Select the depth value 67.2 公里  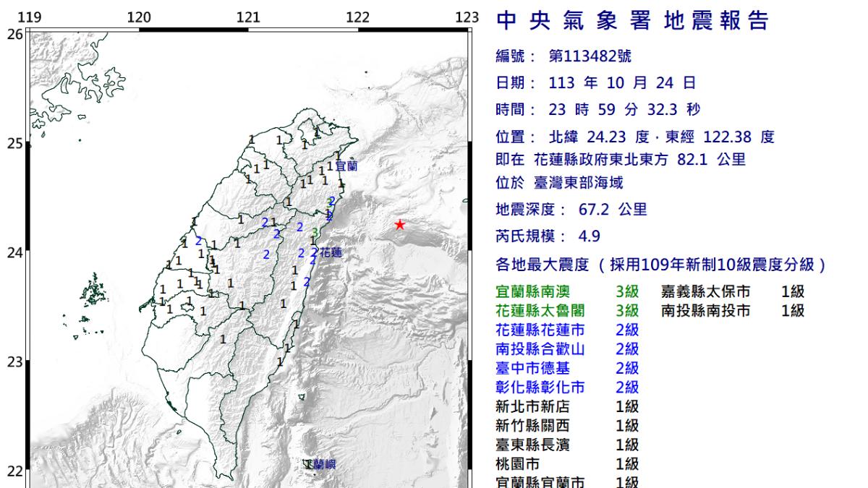(613, 210)
